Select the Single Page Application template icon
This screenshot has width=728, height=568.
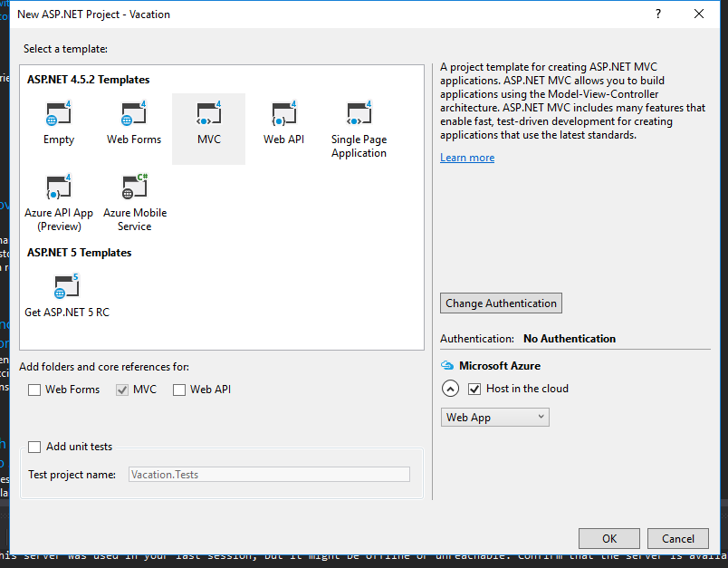359,113
